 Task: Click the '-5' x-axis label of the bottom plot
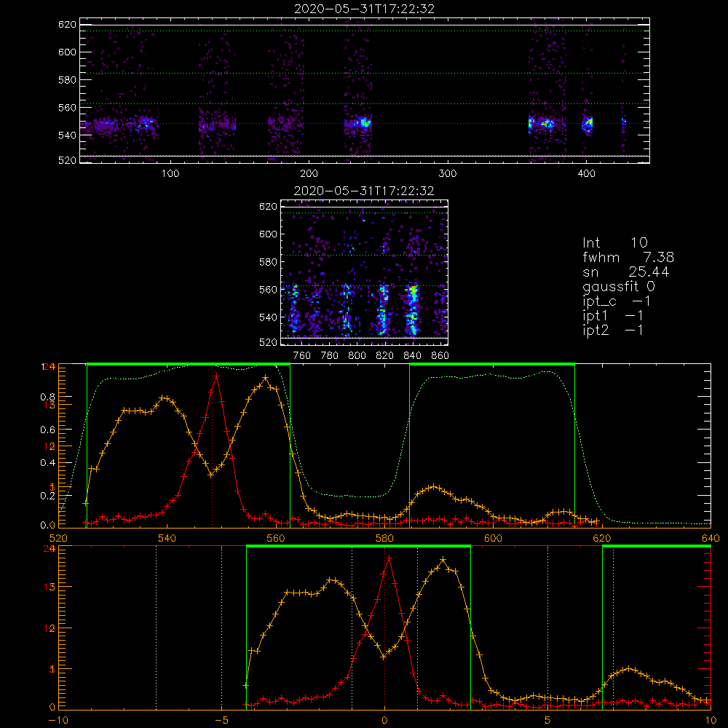221,720
